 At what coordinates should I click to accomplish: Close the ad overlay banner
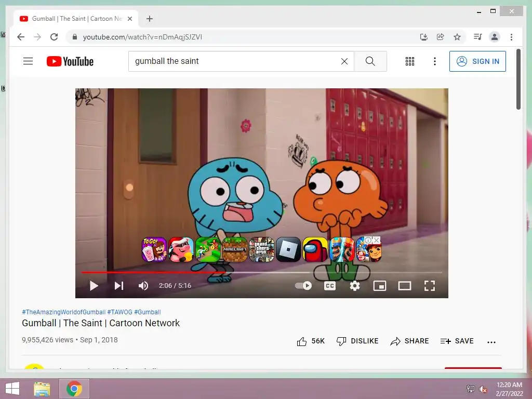[x=376, y=240]
